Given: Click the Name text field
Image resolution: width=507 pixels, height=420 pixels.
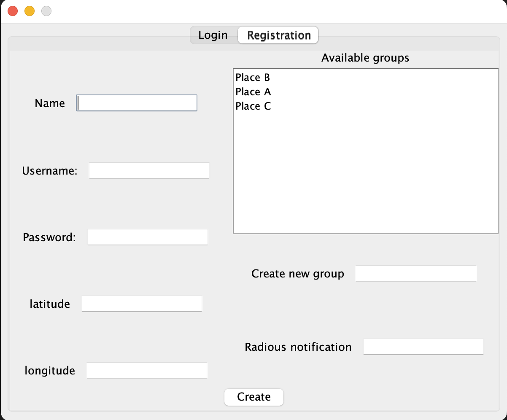Looking at the screenshot, I should 137,103.
